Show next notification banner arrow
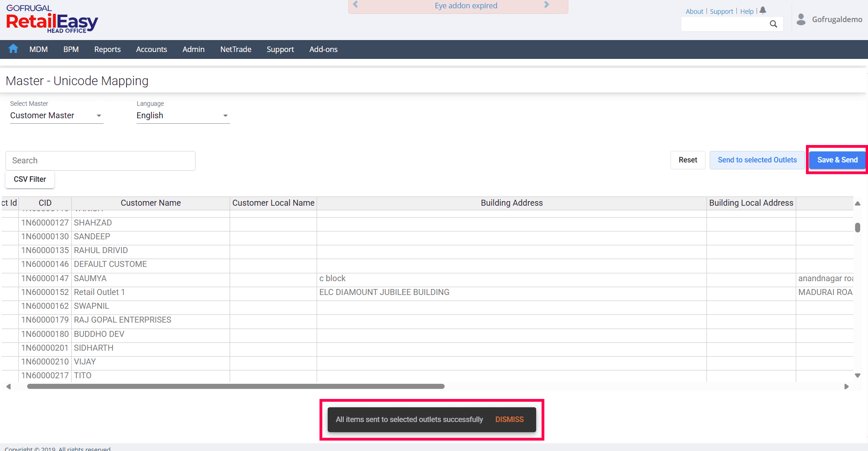 [x=547, y=5]
